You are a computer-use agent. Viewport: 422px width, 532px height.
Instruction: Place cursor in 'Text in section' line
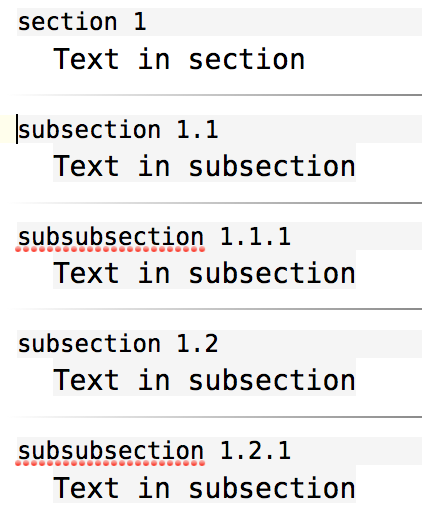(179, 59)
